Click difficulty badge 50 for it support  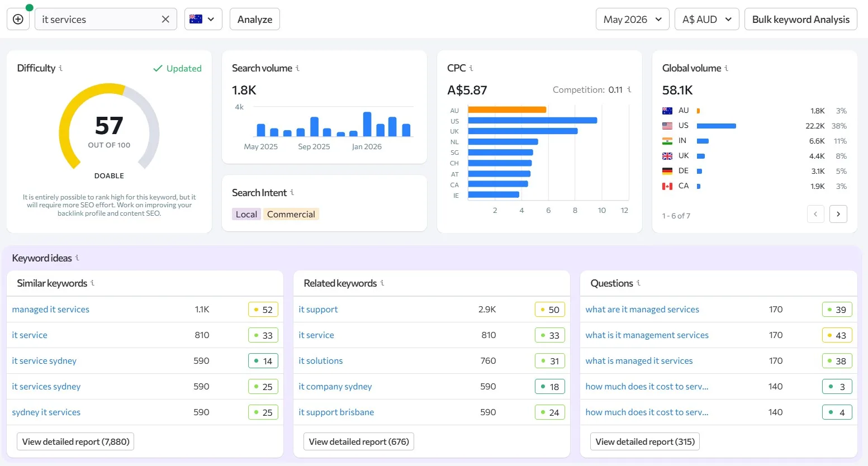pyautogui.click(x=550, y=310)
